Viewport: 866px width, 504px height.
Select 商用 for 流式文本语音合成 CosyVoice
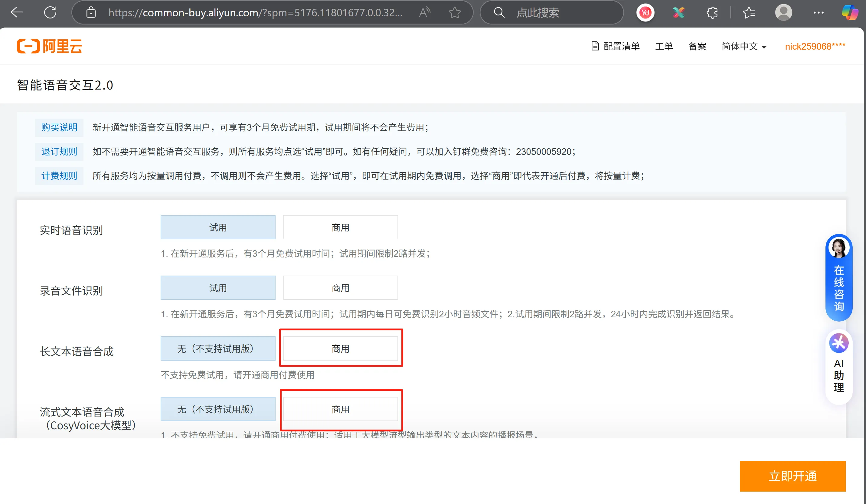coord(340,409)
